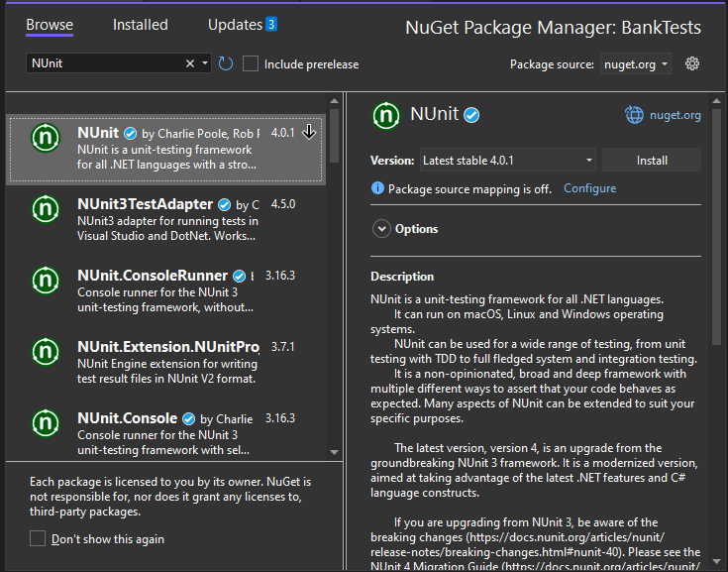Open the nuget.org link in details
728x572 pixels.
pyautogui.click(x=676, y=115)
